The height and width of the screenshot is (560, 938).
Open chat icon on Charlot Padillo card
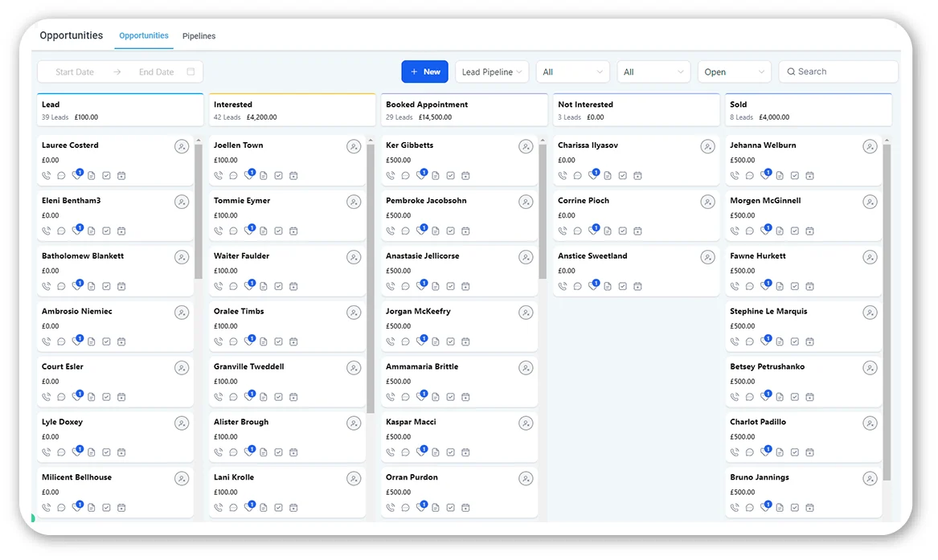click(x=750, y=452)
